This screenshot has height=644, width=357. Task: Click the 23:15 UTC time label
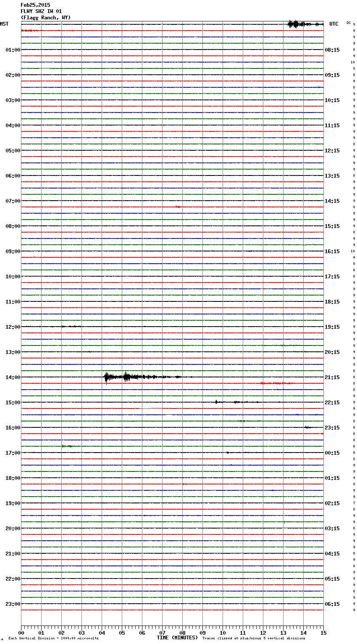pos(332,428)
